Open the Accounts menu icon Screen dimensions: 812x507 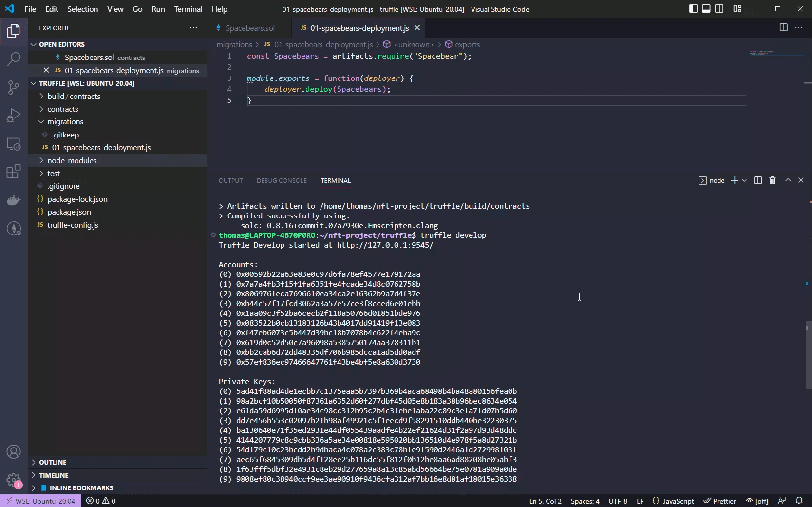coord(14,452)
